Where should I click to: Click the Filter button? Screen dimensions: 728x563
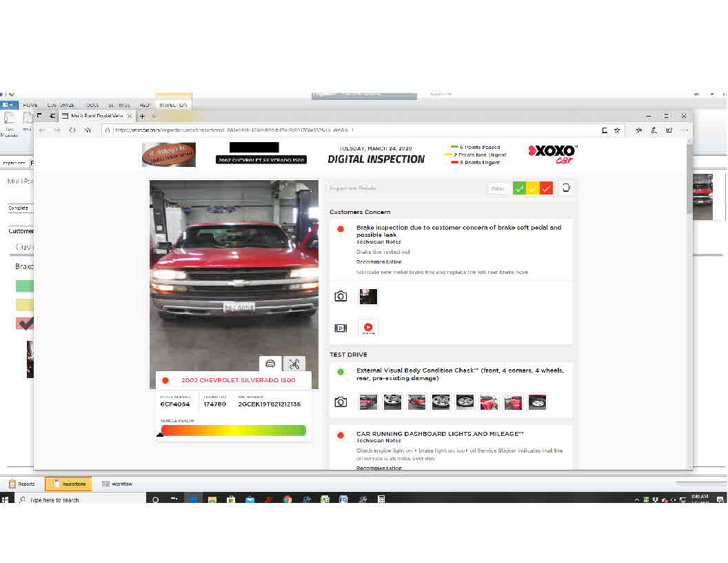click(498, 188)
